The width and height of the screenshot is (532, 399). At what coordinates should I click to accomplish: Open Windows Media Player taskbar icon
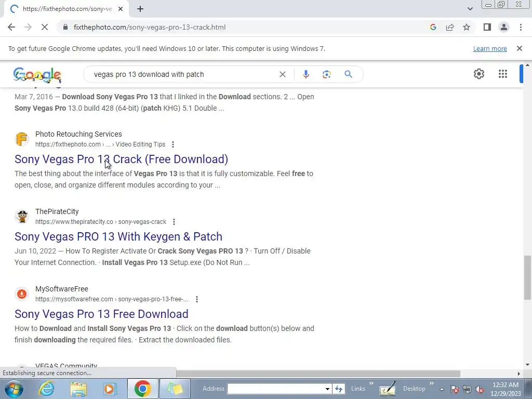110,389
